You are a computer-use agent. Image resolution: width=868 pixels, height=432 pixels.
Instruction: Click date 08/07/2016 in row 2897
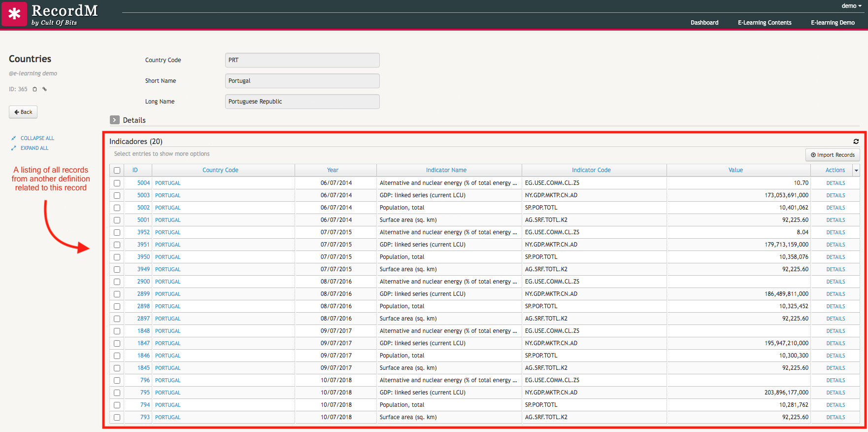[336, 319]
